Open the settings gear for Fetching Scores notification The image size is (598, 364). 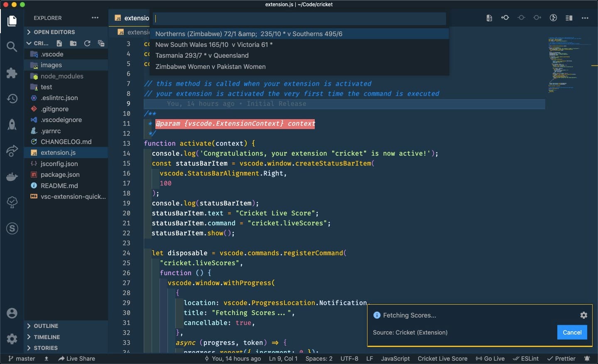coord(583,315)
